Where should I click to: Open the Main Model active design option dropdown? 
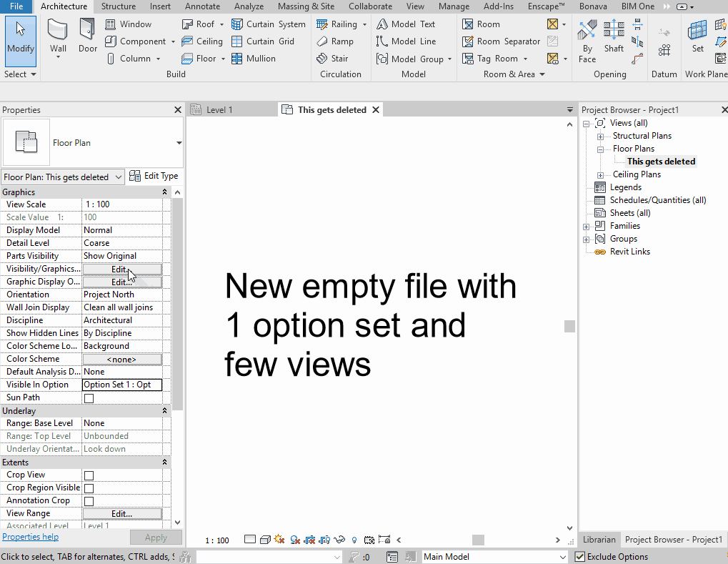point(494,556)
